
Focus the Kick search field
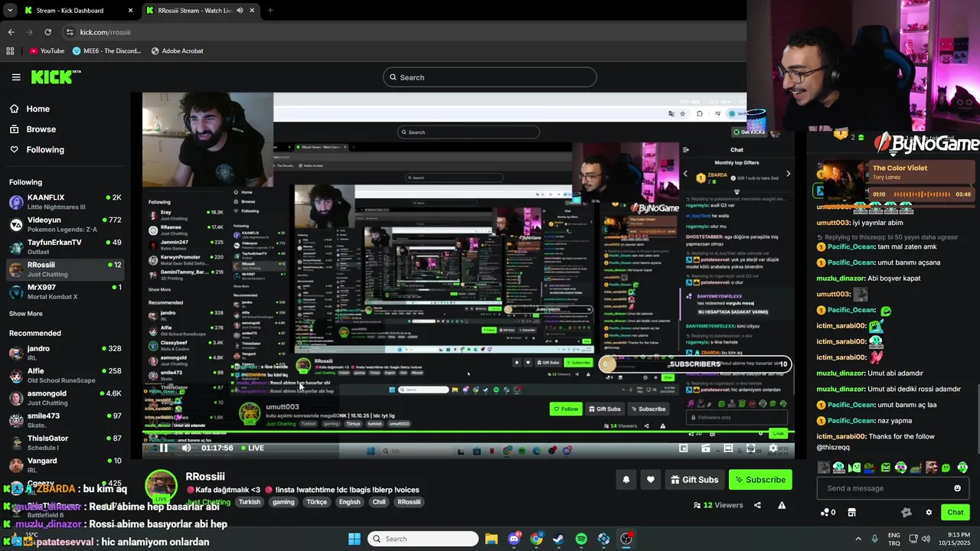490,77
